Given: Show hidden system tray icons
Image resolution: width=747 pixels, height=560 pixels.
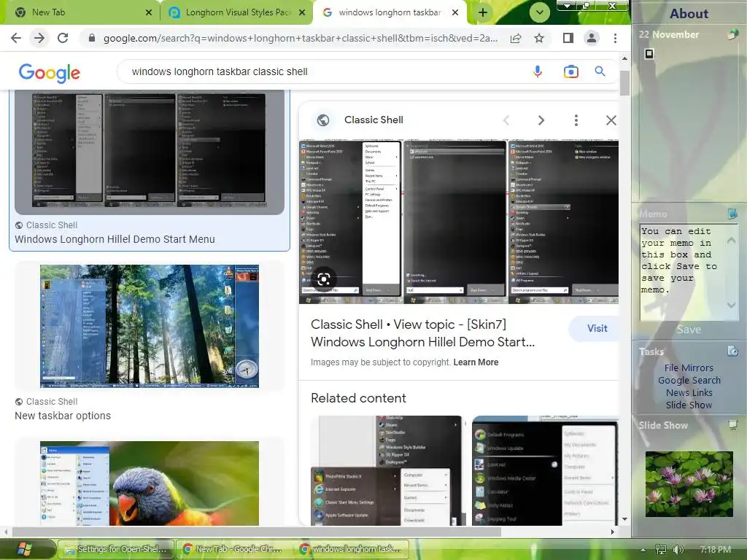Looking at the screenshot, I should pos(643,550).
